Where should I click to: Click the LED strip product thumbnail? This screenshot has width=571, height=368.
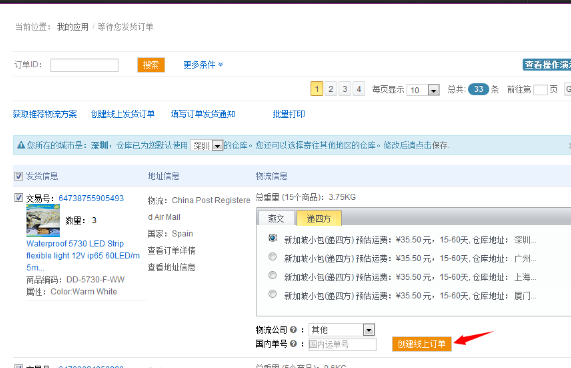[43, 220]
